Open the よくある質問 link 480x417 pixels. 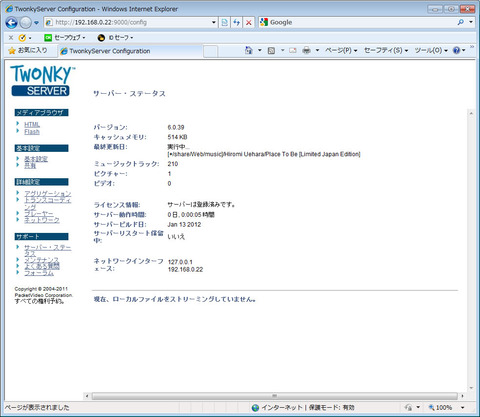coord(42,266)
